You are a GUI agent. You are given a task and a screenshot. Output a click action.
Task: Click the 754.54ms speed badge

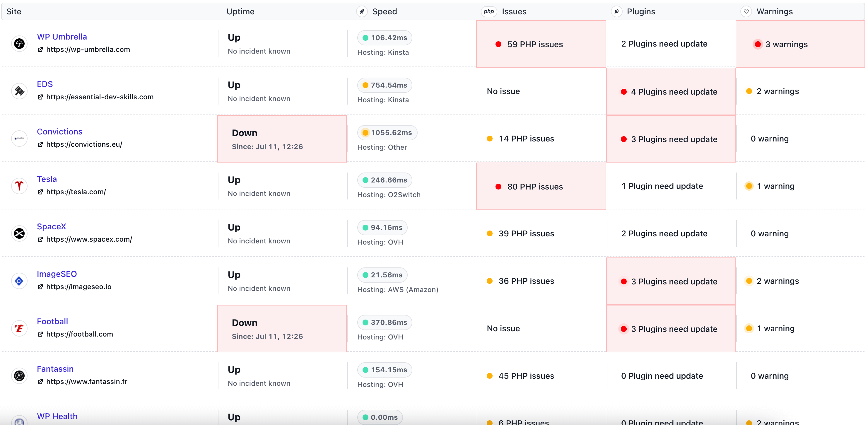[x=385, y=85]
